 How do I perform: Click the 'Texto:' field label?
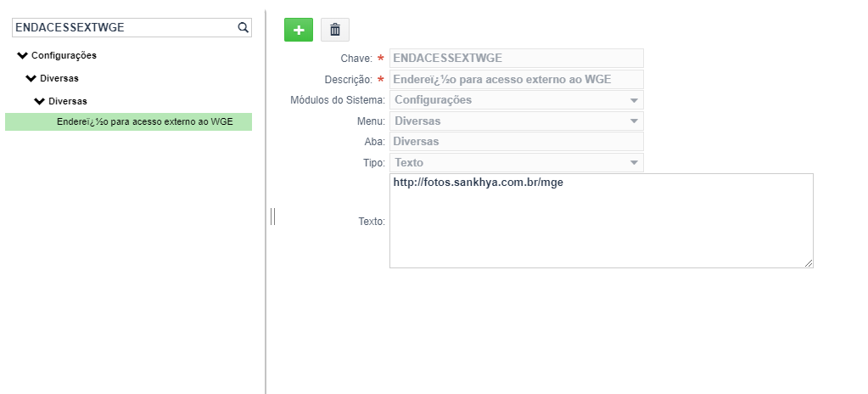coord(372,221)
